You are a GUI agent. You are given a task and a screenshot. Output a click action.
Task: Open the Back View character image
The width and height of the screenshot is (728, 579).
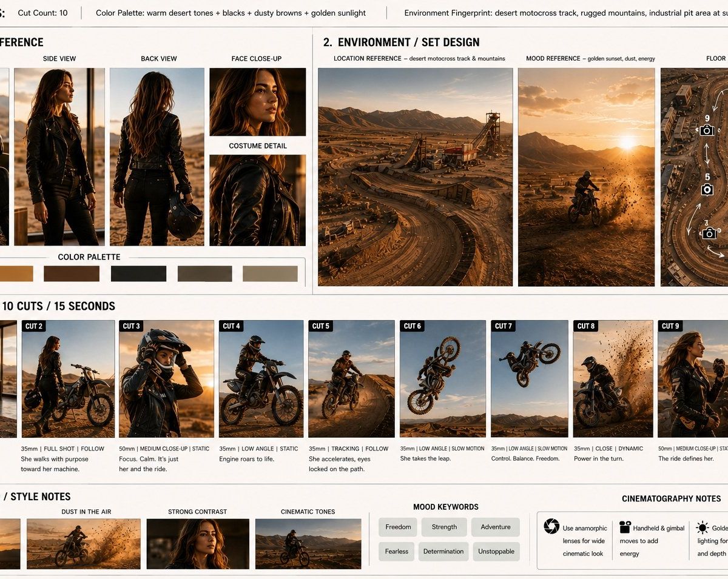pos(157,157)
